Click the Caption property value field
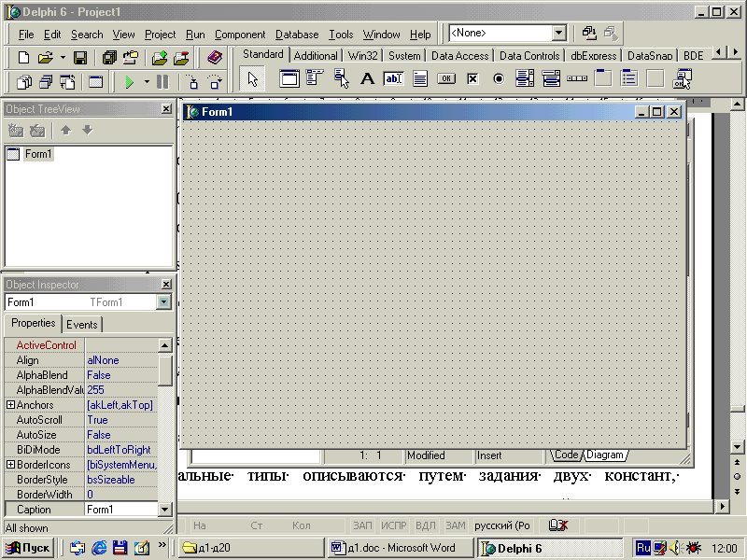Screen dimensions: 747x560 pyautogui.click(x=121, y=510)
